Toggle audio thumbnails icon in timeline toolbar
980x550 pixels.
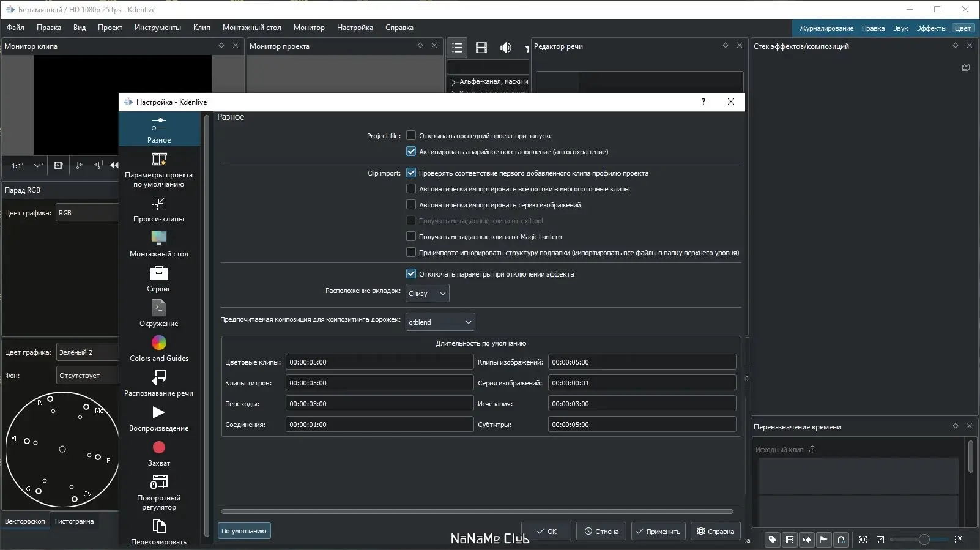[x=807, y=540]
